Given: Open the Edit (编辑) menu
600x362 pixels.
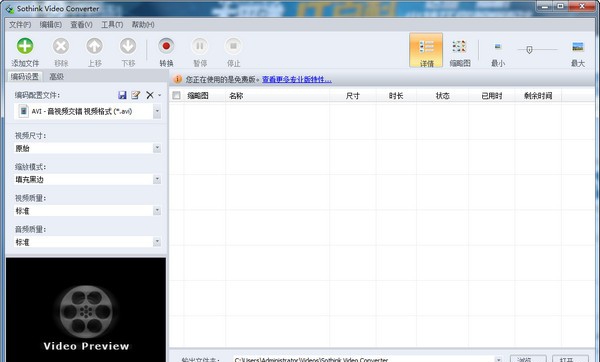Looking at the screenshot, I should [x=51, y=24].
